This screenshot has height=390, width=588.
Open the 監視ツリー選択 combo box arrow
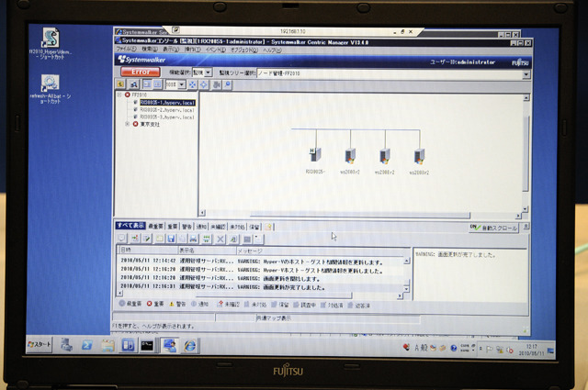(x=526, y=74)
